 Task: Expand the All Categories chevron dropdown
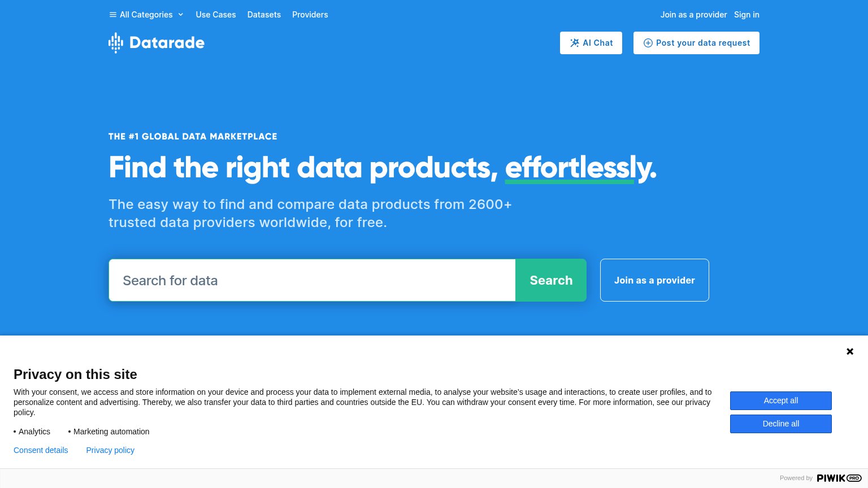(181, 15)
